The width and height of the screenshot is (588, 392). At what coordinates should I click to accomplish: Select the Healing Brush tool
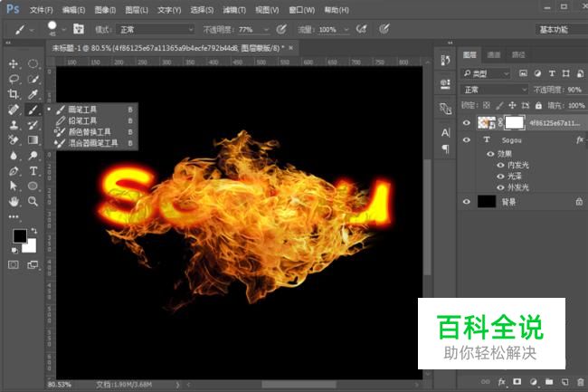tap(14, 110)
